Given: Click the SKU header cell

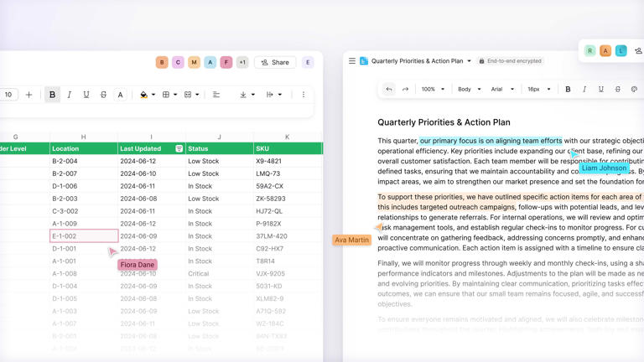Looking at the screenshot, I should tap(288, 148).
